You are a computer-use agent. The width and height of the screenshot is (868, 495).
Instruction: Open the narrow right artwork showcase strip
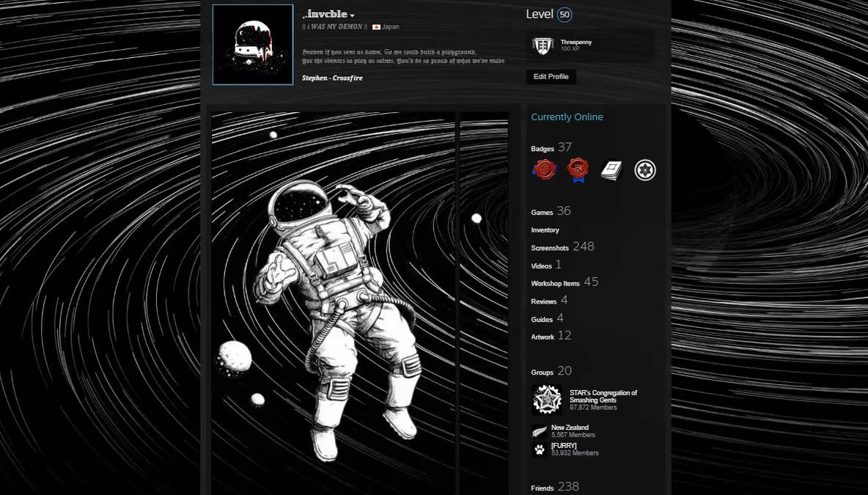[x=484, y=304]
